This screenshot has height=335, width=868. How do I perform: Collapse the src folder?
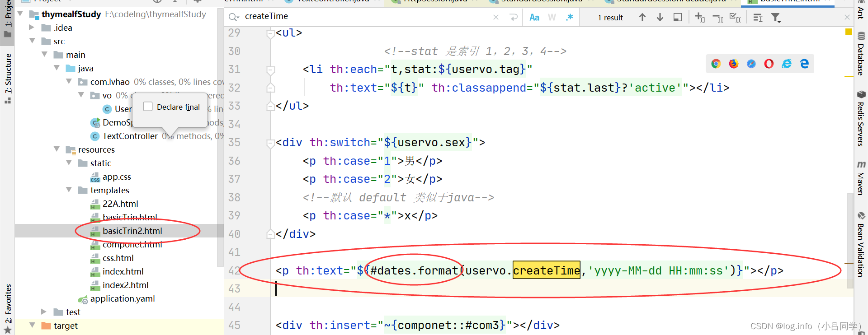(x=32, y=41)
